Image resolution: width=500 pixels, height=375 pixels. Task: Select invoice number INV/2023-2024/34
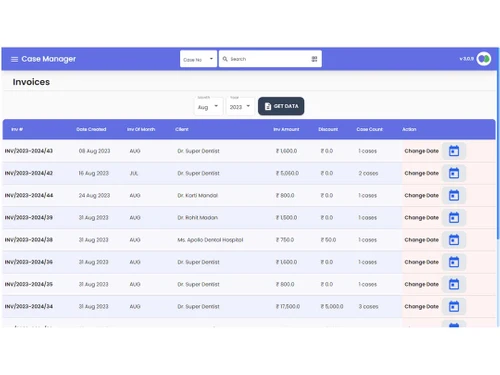pyautogui.click(x=29, y=307)
